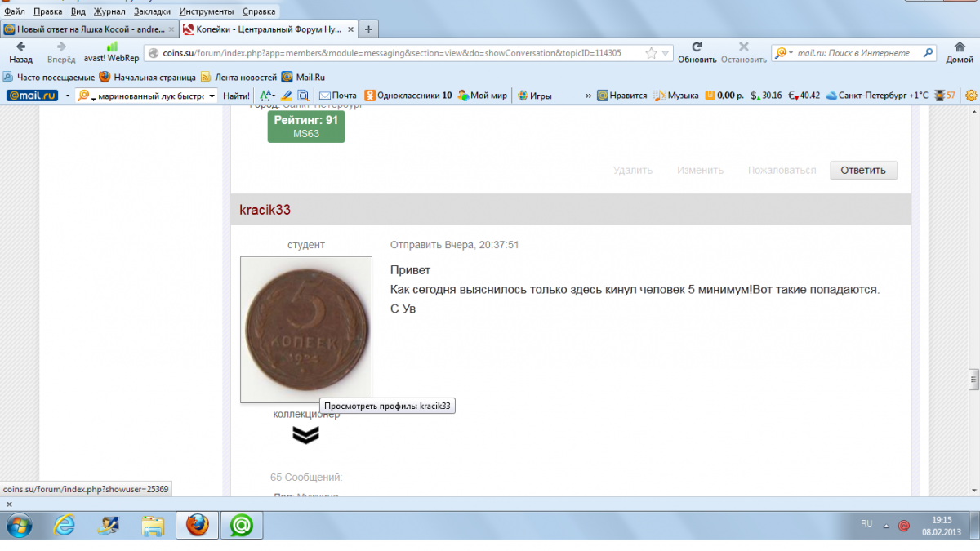Expand text size icon dropdown arrow
This screenshot has width=980, height=551.
274,96
